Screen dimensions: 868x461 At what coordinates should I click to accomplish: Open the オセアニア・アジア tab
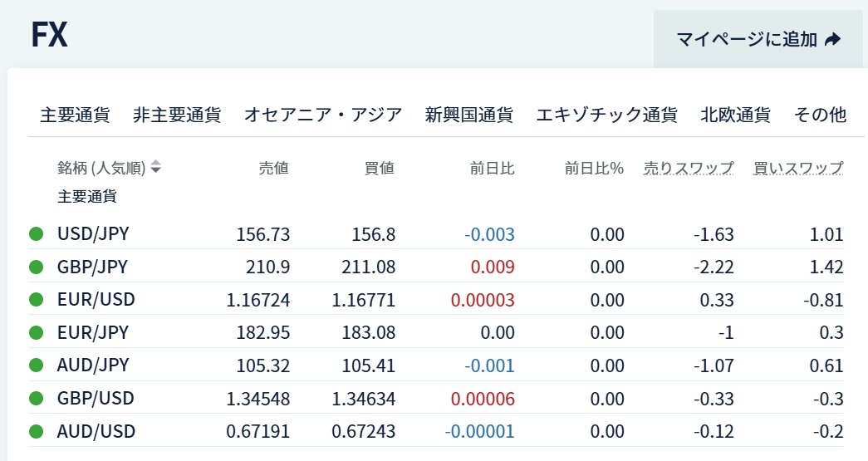(323, 115)
